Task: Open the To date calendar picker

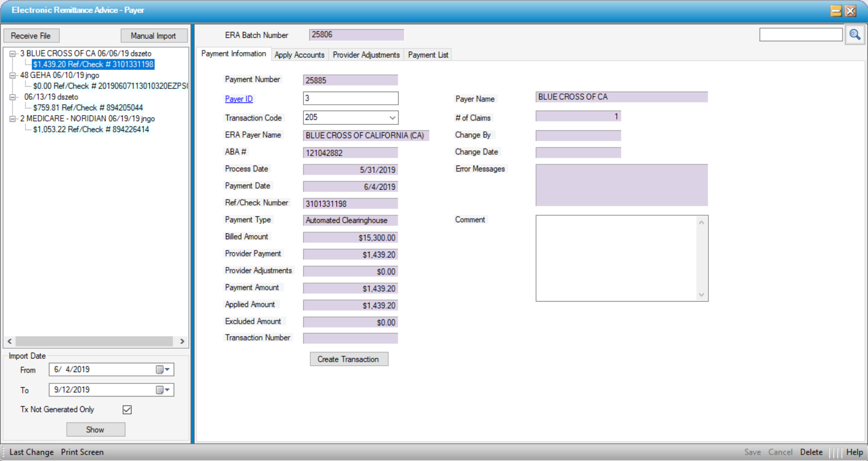Action: (x=163, y=390)
